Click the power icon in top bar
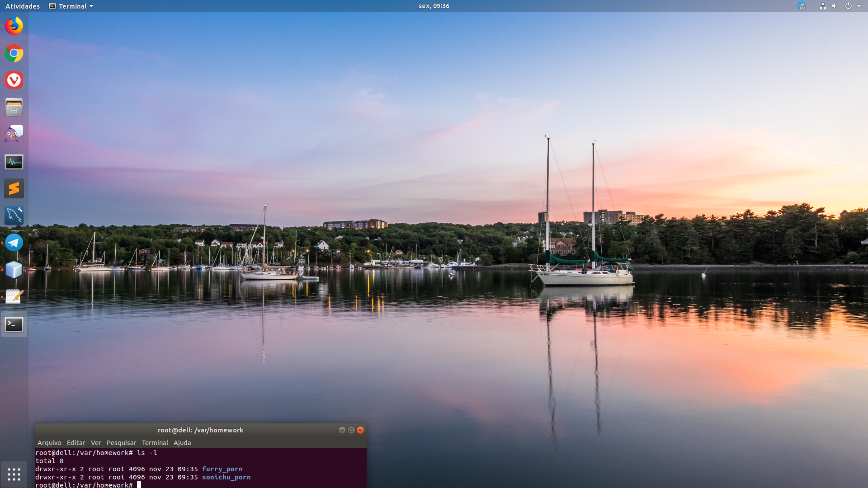This screenshot has height=488, width=868. (x=849, y=6)
